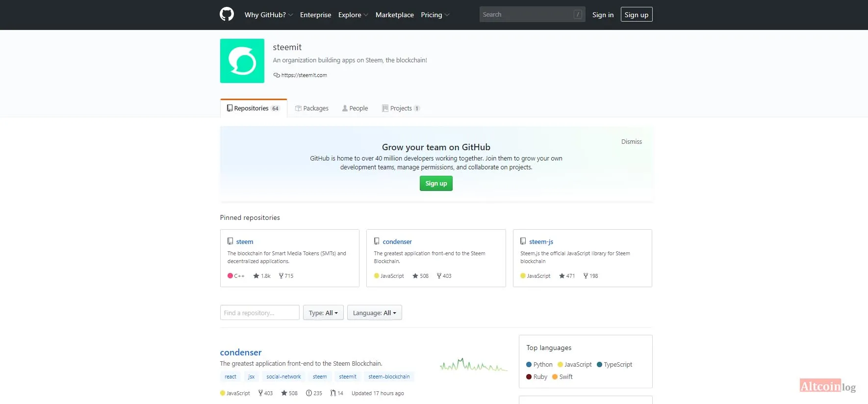Open the 508 stars on pinned condenser

click(420, 276)
